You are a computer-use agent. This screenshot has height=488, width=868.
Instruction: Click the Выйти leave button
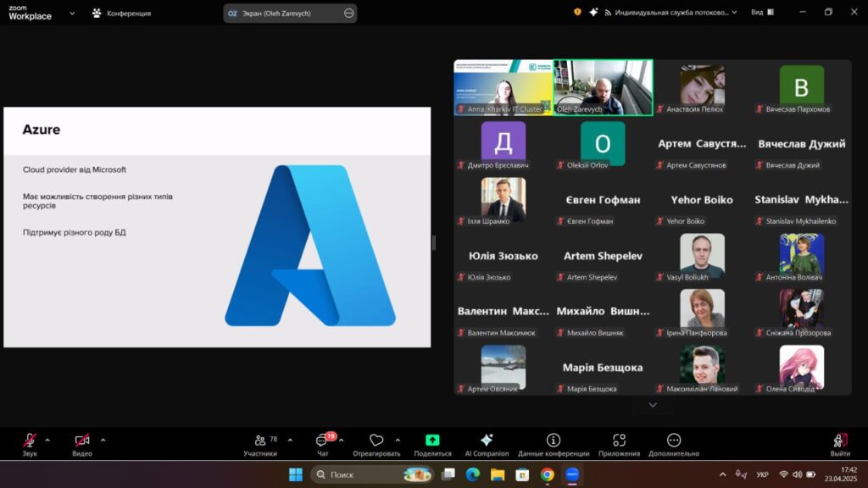click(x=840, y=444)
